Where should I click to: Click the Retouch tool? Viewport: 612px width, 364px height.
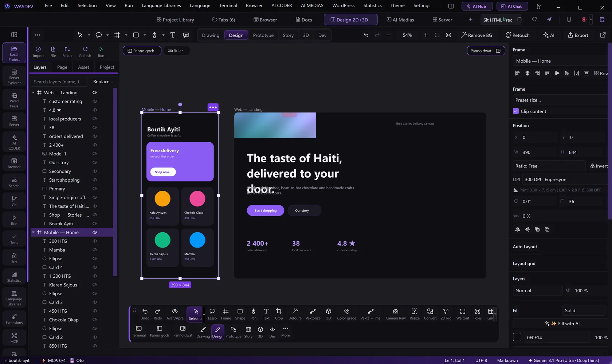(518, 35)
